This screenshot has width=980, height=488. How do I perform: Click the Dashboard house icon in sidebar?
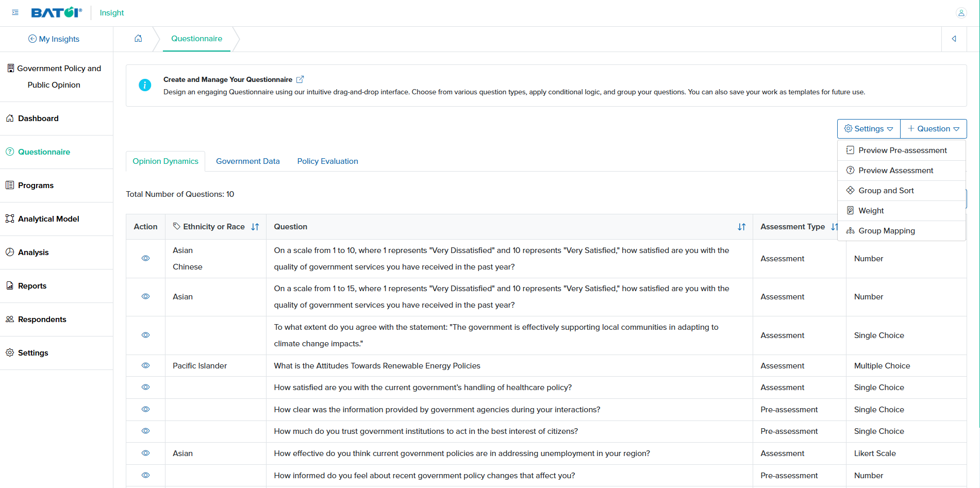10,118
